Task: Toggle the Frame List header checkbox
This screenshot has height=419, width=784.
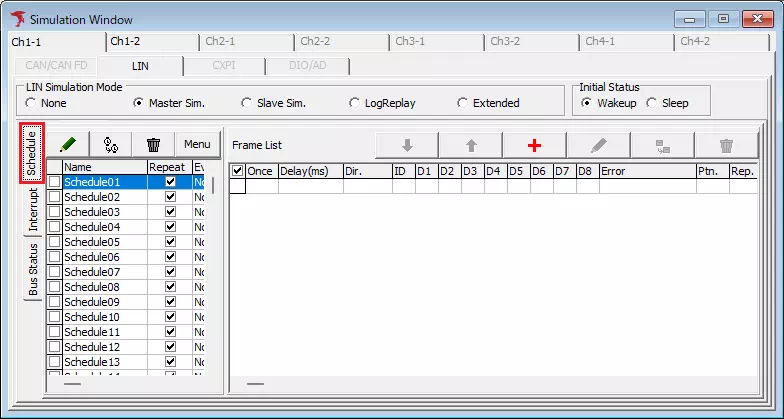Action: click(237, 171)
